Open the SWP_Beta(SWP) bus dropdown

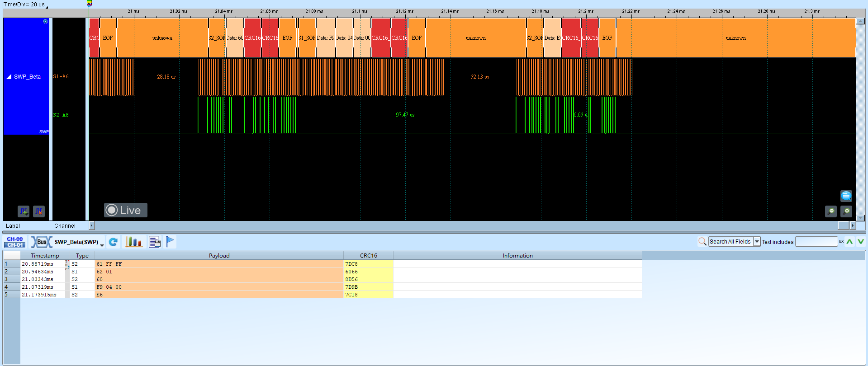tap(102, 244)
